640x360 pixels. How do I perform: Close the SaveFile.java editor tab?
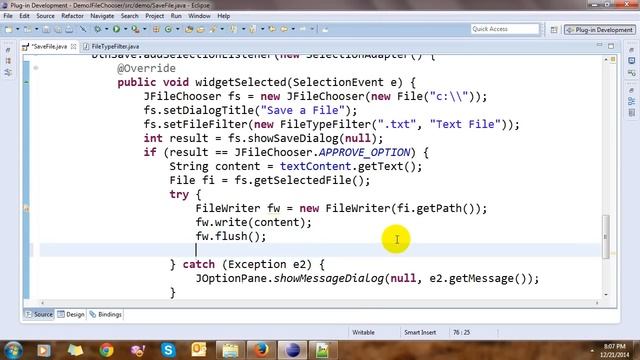[73, 47]
